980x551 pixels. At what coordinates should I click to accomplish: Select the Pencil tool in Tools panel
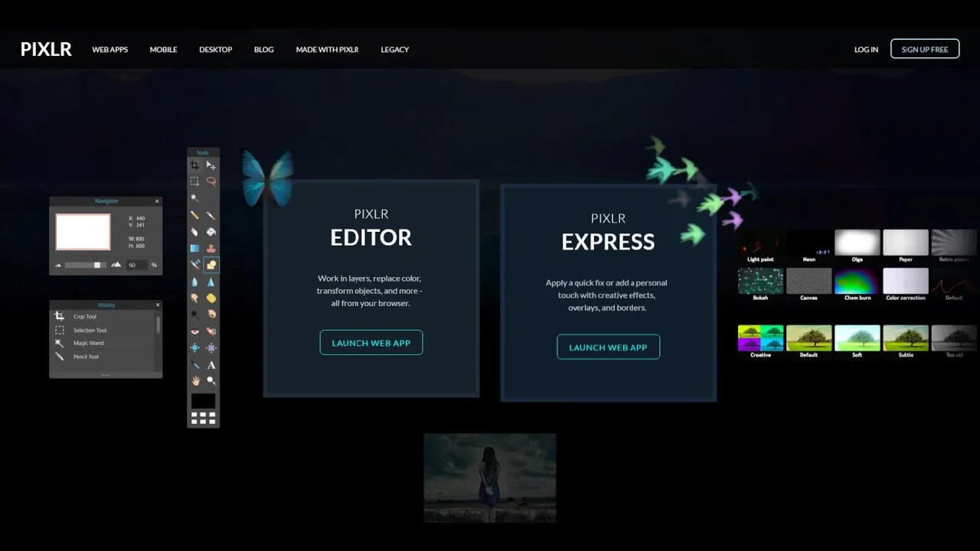pos(195,216)
